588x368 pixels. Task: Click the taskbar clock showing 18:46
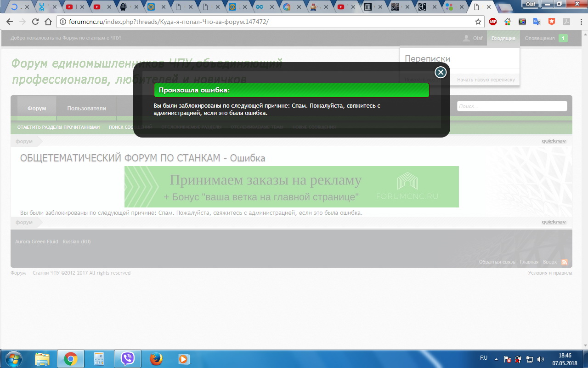pos(565,359)
